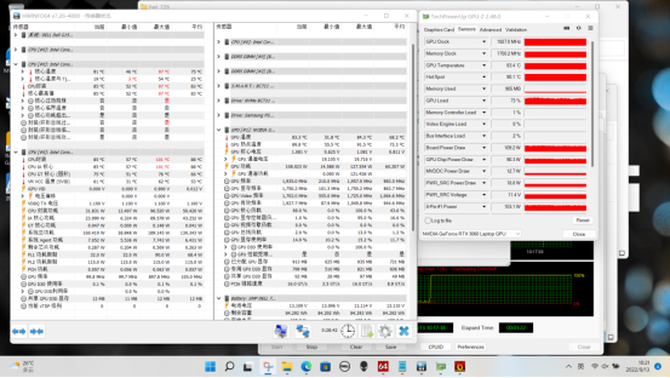Screen dimensions: 670x378
Task: Open GPU Clock sensor dropdown arrow
Action: coord(484,42)
